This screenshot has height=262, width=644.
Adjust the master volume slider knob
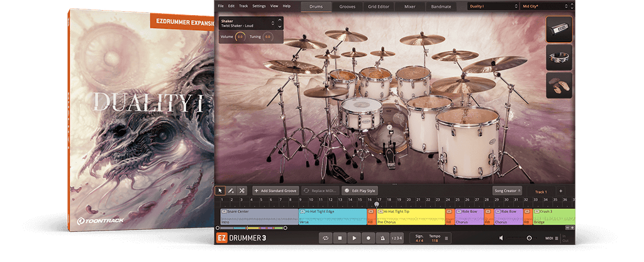coord(529,238)
